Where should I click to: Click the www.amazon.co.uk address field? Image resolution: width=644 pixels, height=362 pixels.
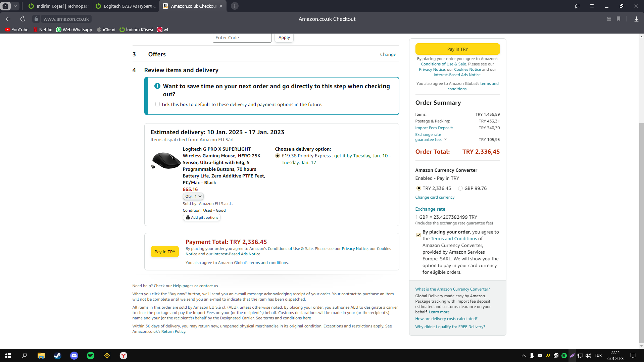66,19
